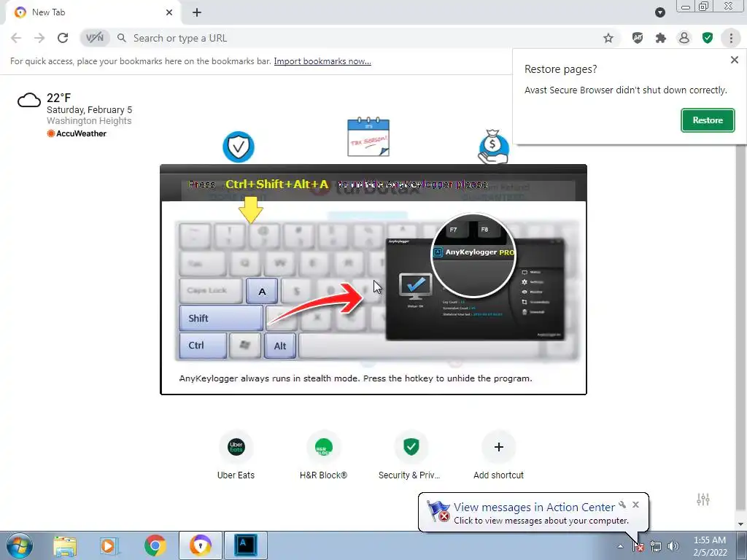Image resolution: width=747 pixels, height=560 pixels.
Task: Click the Windows Start orb
Action: click(20, 545)
